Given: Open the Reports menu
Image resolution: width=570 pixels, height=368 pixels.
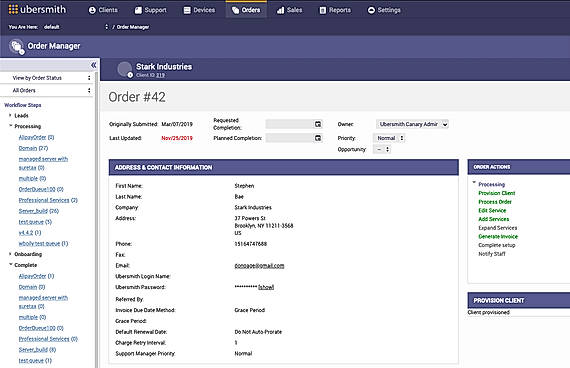Looking at the screenshot, I should pyautogui.click(x=335, y=10).
